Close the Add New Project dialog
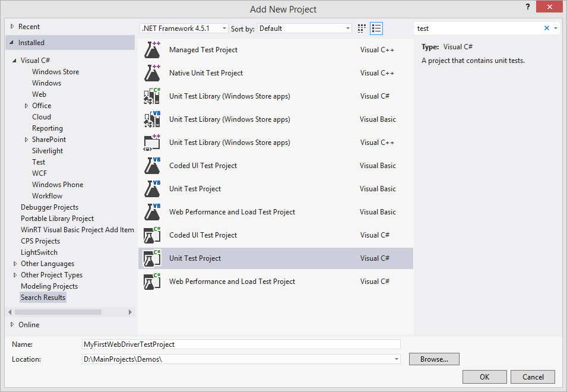The image size is (567, 392). click(x=549, y=7)
